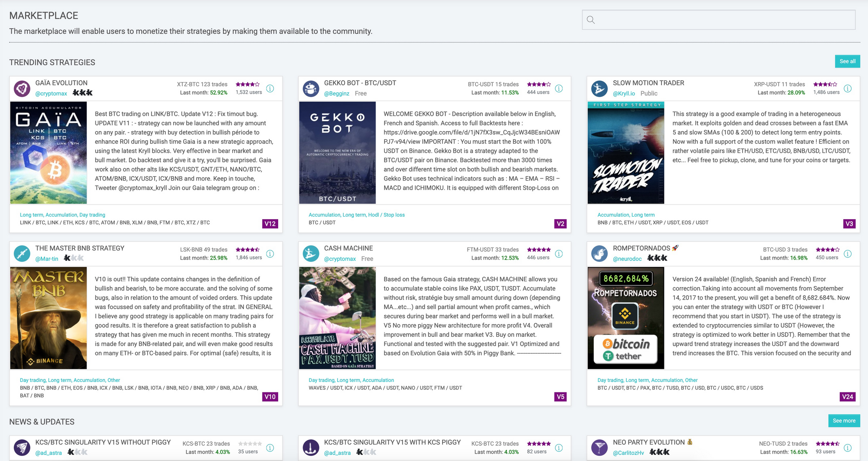Screen dimensions: 868x461
Task: Open info icon for Cash Machine
Action: 559,254
